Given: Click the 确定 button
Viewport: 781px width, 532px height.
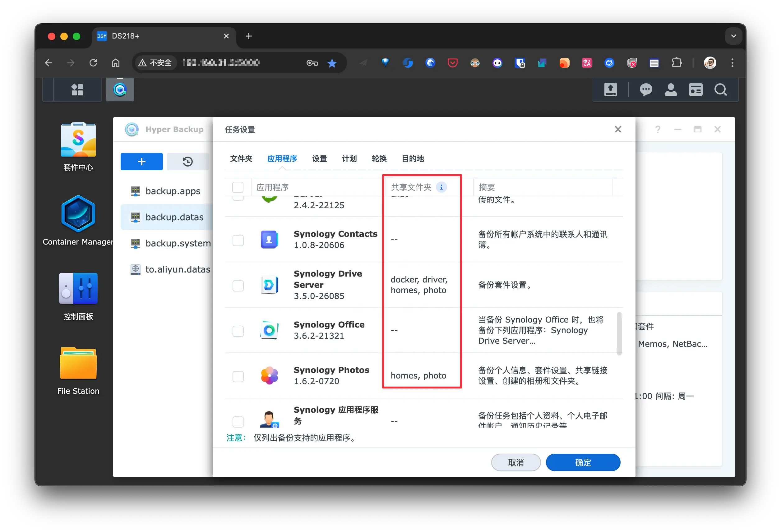Looking at the screenshot, I should [x=583, y=462].
